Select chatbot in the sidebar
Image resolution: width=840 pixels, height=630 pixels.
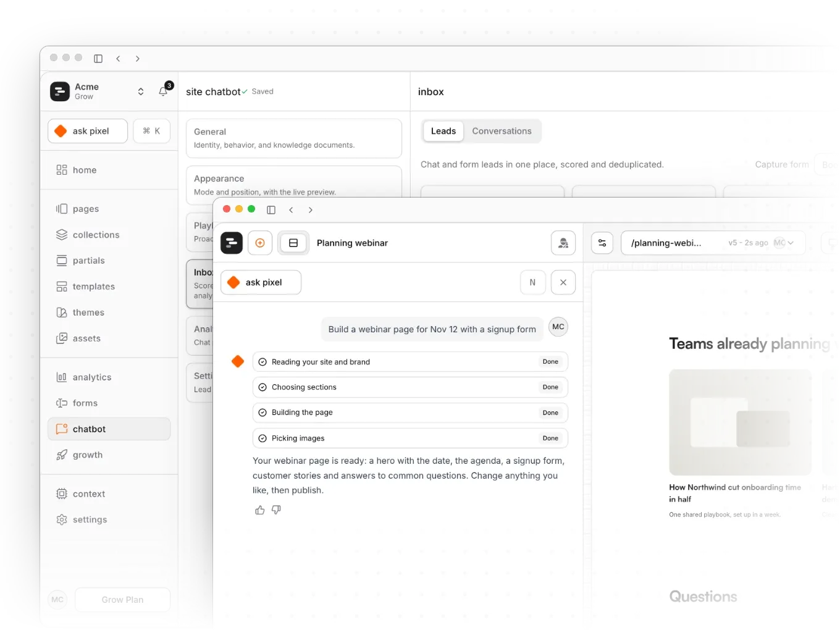coord(109,429)
